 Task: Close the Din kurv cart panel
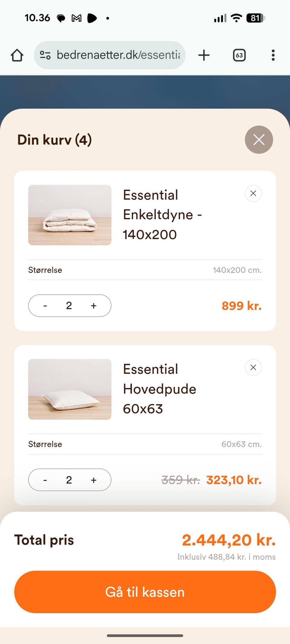tap(259, 140)
